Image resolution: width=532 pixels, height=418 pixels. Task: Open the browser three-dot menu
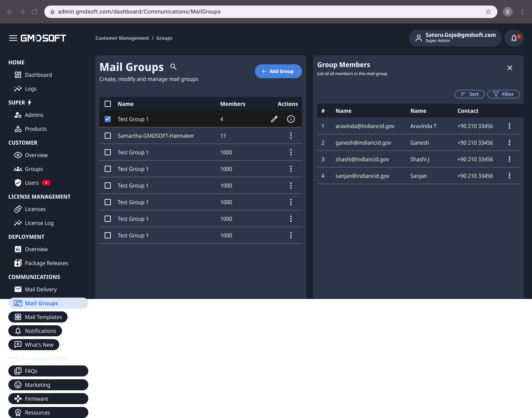point(522,12)
